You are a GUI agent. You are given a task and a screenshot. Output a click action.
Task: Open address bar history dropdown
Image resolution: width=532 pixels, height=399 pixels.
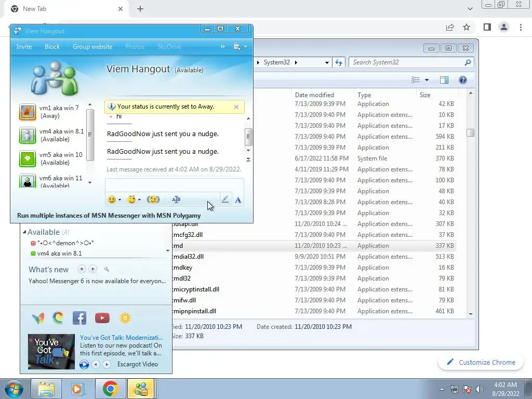[x=326, y=62]
